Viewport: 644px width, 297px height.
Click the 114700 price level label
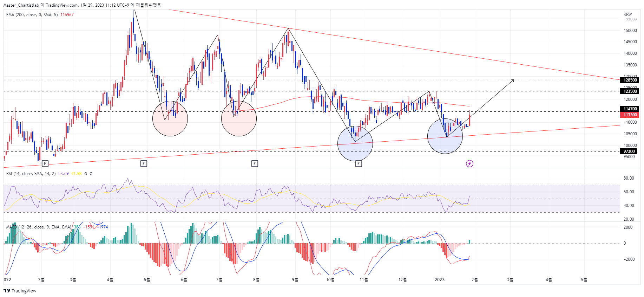tap(630, 109)
